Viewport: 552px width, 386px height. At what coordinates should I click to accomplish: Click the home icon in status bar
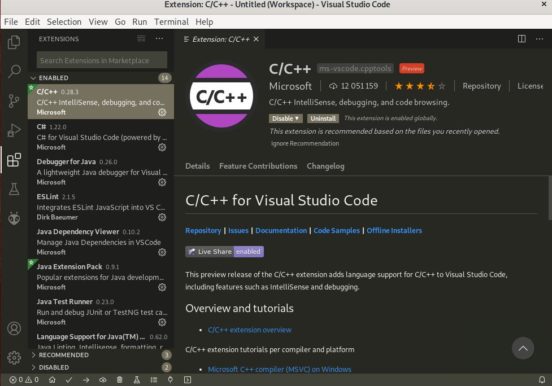pos(52,380)
